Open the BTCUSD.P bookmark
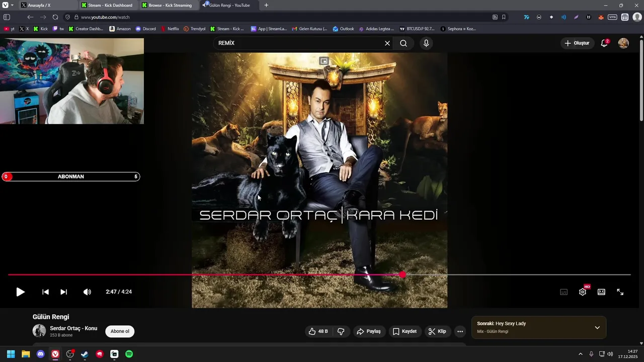 (x=417, y=29)
